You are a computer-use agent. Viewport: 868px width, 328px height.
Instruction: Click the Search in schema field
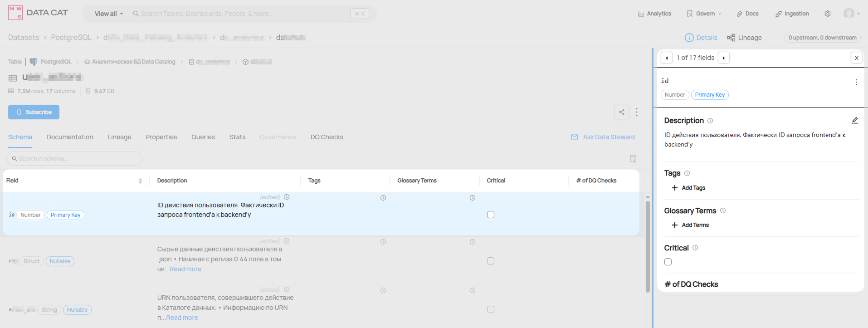tap(74, 158)
